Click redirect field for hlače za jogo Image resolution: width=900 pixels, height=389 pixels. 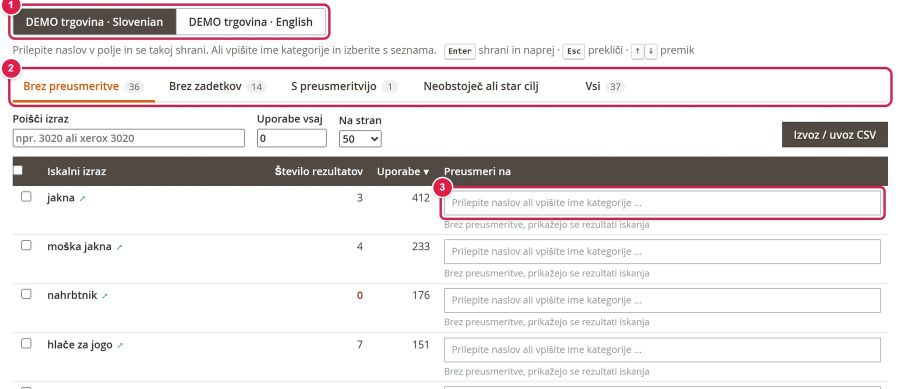(x=662, y=349)
